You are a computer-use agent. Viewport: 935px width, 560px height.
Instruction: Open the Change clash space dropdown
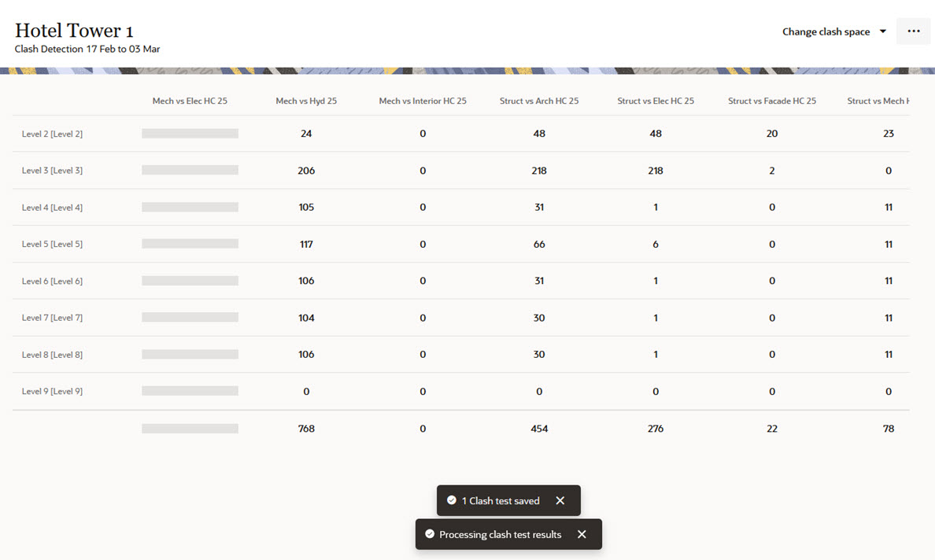click(x=826, y=32)
